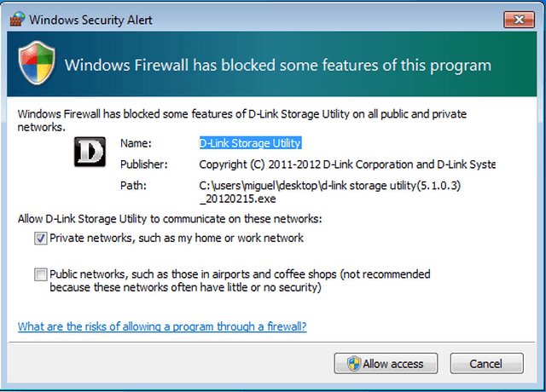Screen dimensions: 546x392
Task: Enable the Public networks checkbox
Action: pyautogui.click(x=41, y=274)
